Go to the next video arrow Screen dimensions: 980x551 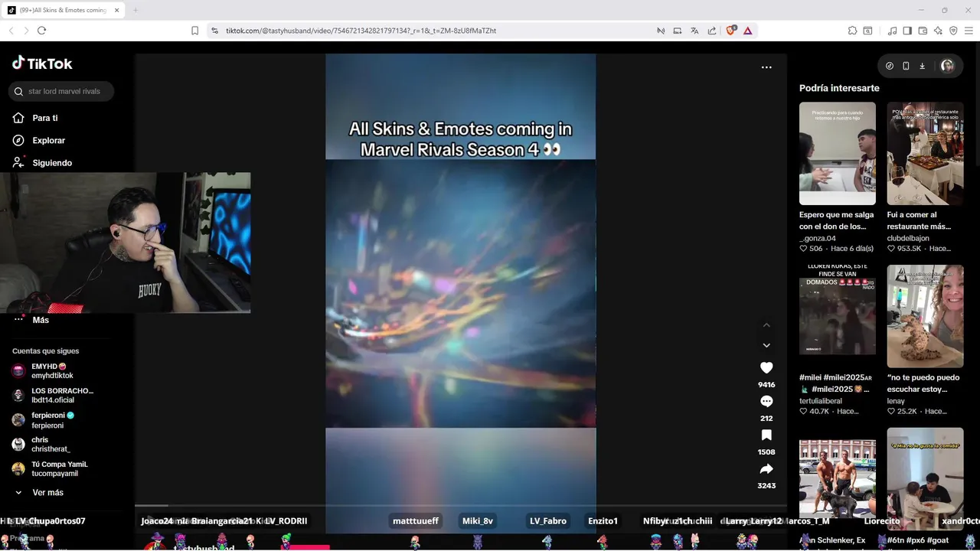point(766,345)
